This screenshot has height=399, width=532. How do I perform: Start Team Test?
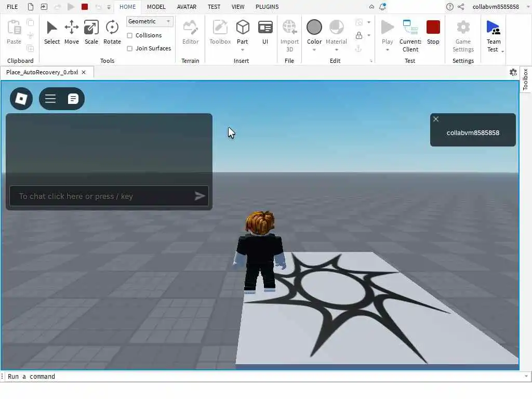coord(494,36)
